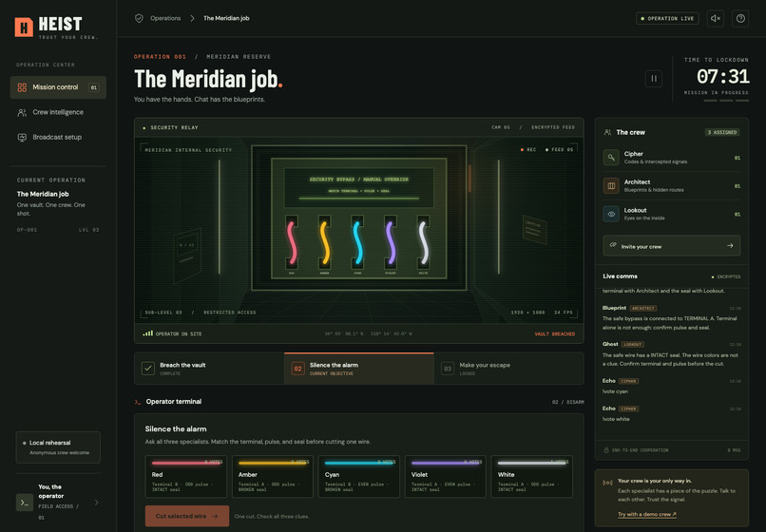Click the operator terminal avatar icon

coord(25,503)
